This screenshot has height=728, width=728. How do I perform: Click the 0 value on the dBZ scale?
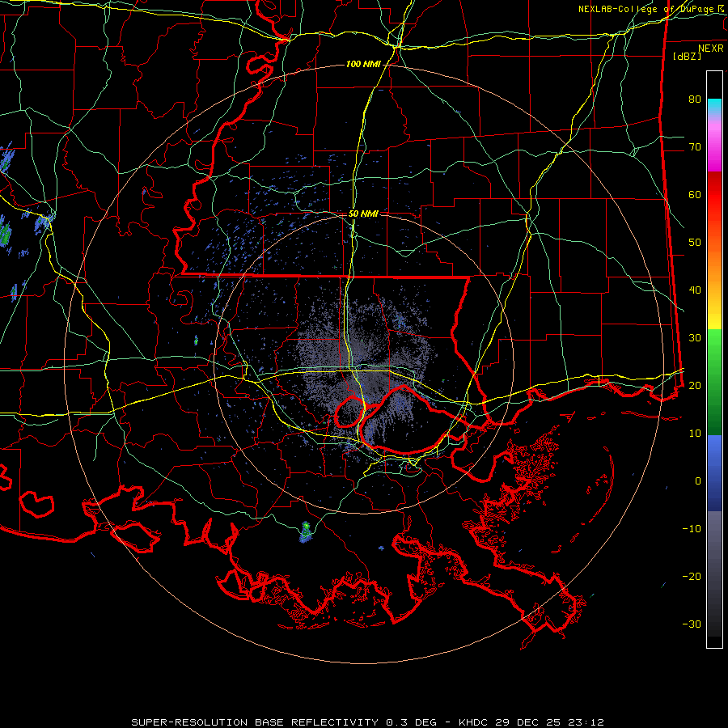coord(698,481)
